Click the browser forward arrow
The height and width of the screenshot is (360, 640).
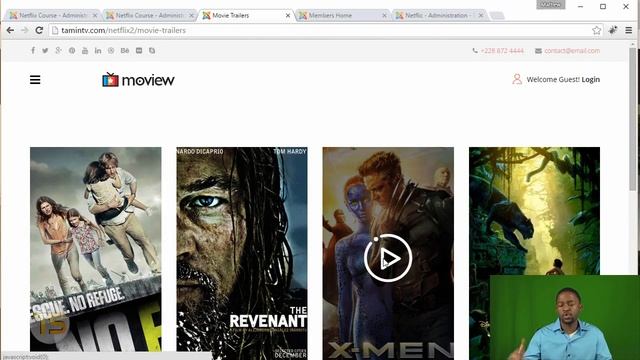click(x=24, y=30)
